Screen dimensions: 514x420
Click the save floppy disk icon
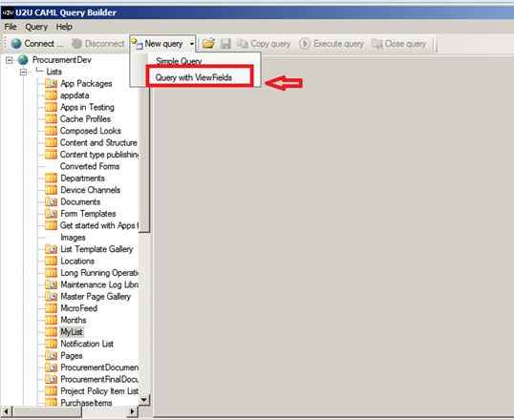[x=225, y=43]
